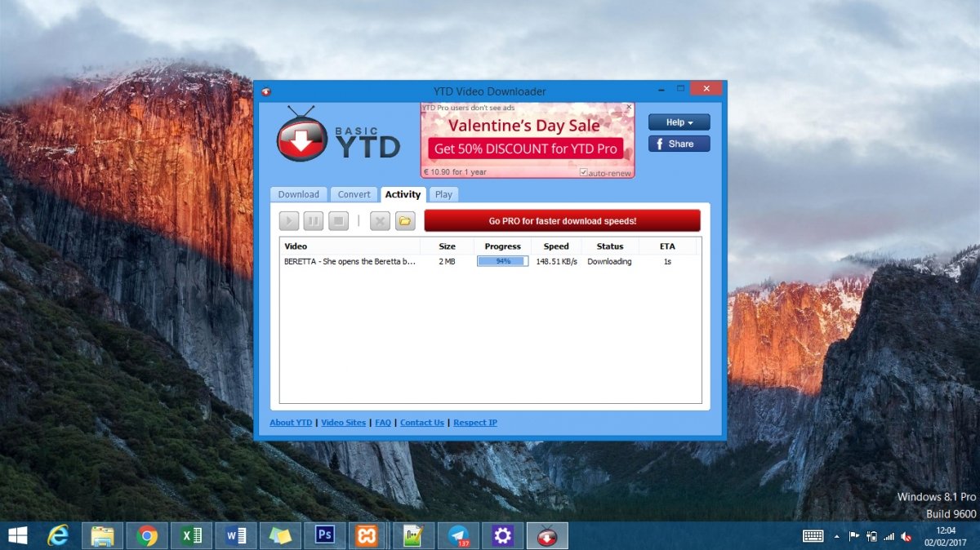Open the About YTD link
The height and width of the screenshot is (550, 980).
coord(291,423)
